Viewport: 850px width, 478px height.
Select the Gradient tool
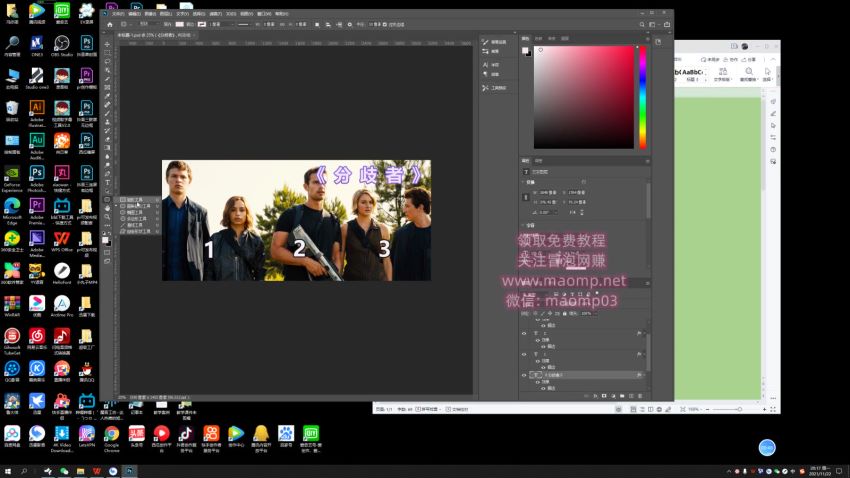pos(107,147)
